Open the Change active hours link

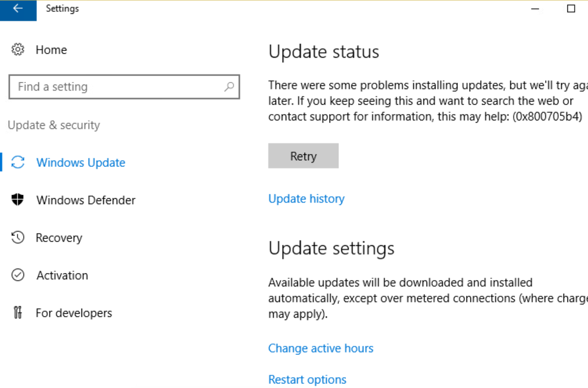coord(321,348)
